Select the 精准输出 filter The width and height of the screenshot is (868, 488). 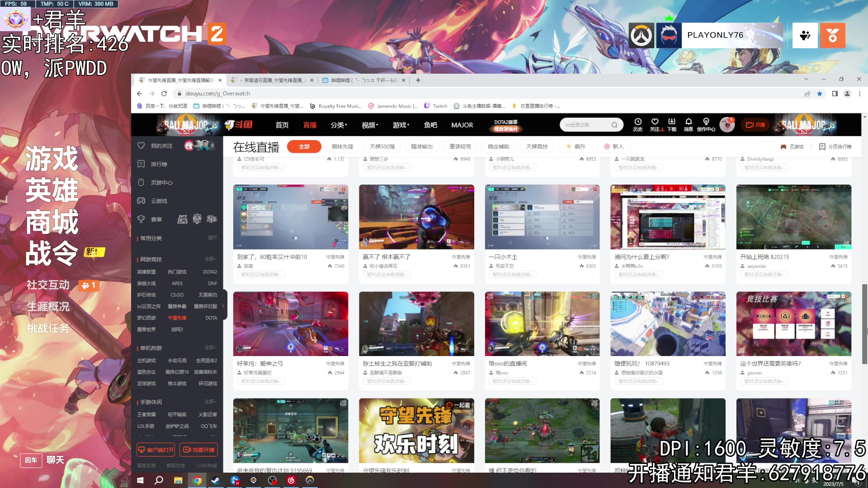click(x=422, y=146)
